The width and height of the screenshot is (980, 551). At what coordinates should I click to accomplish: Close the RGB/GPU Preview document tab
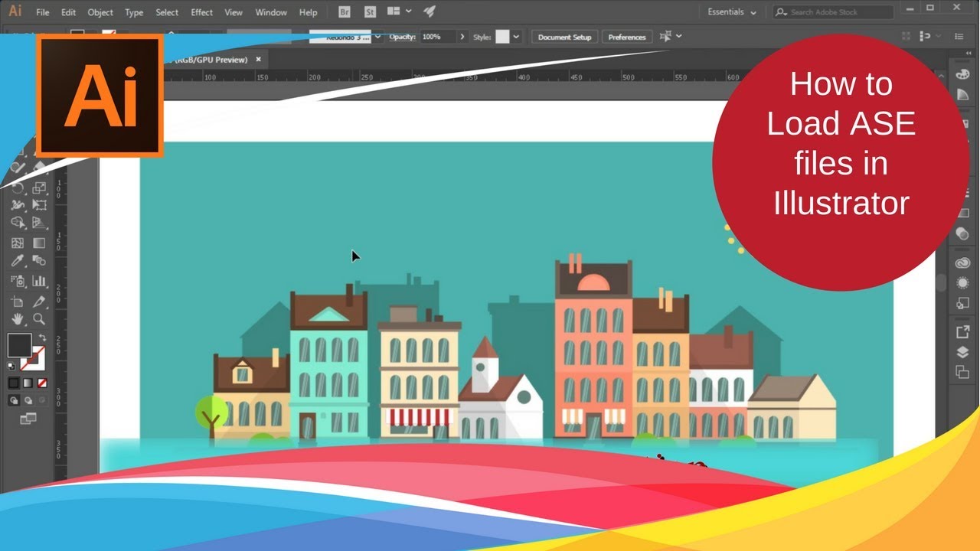[x=258, y=59]
